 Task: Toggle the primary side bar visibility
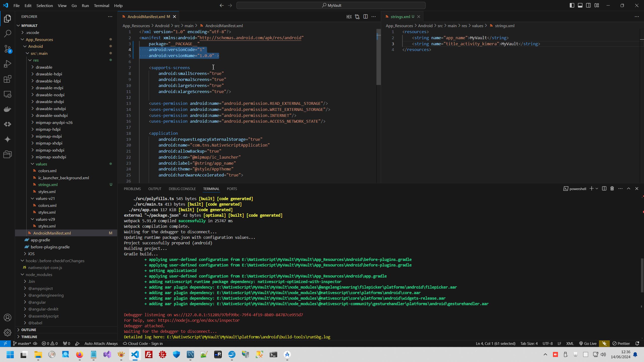tap(572, 5)
